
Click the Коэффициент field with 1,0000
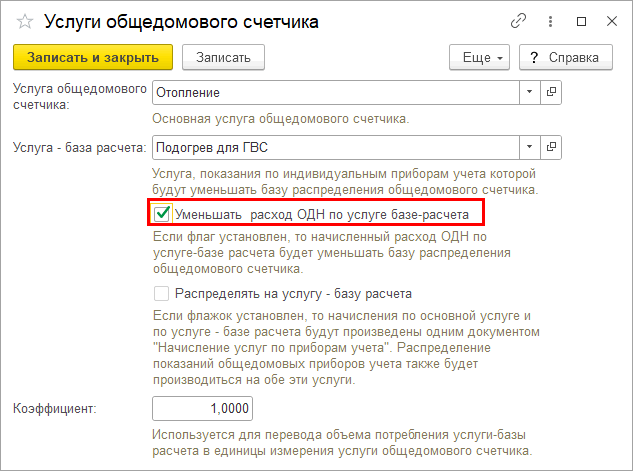(202, 408)
